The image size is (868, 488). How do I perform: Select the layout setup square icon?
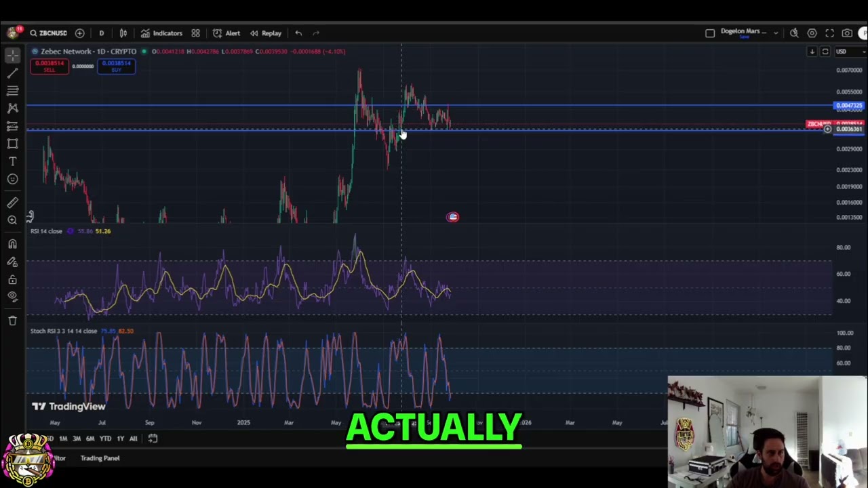pos(710,33)
